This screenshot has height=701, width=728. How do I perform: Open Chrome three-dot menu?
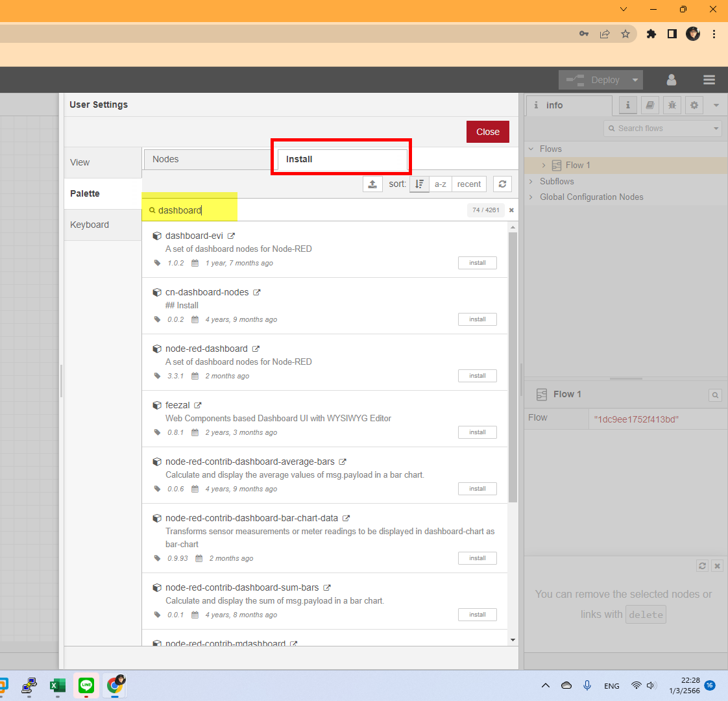(x=714, y=34)
